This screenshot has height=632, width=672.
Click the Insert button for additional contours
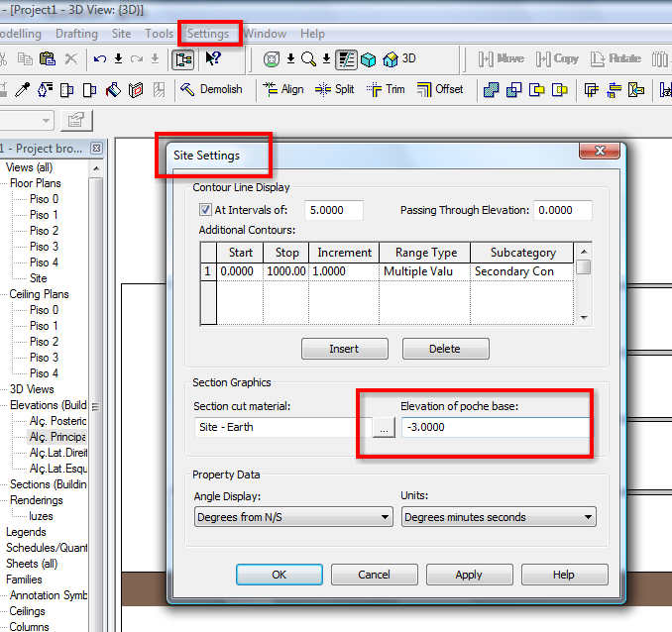coord(344,349)
